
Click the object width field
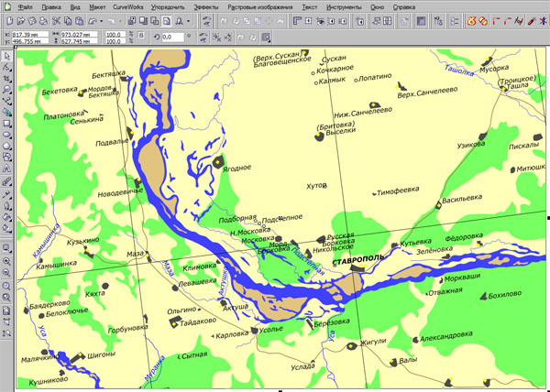pyautogui.click(x=77, y=34)
